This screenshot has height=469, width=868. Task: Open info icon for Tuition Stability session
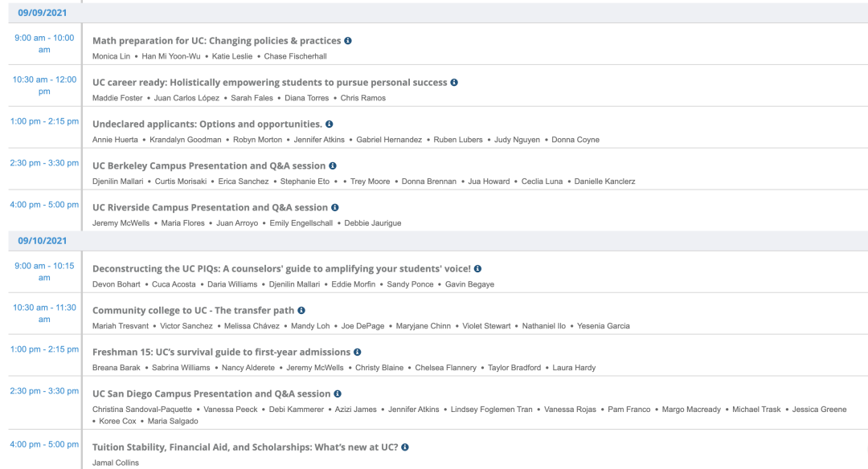pyautogui.click(x=404, y=447)
